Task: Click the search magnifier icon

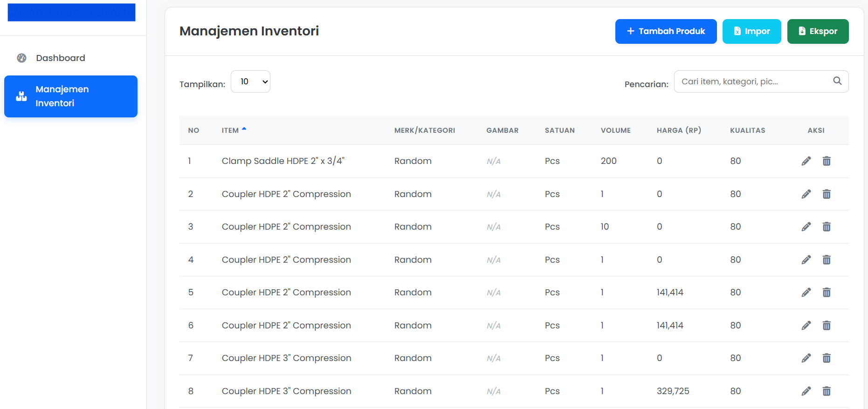Action: (x=837, y=81)
